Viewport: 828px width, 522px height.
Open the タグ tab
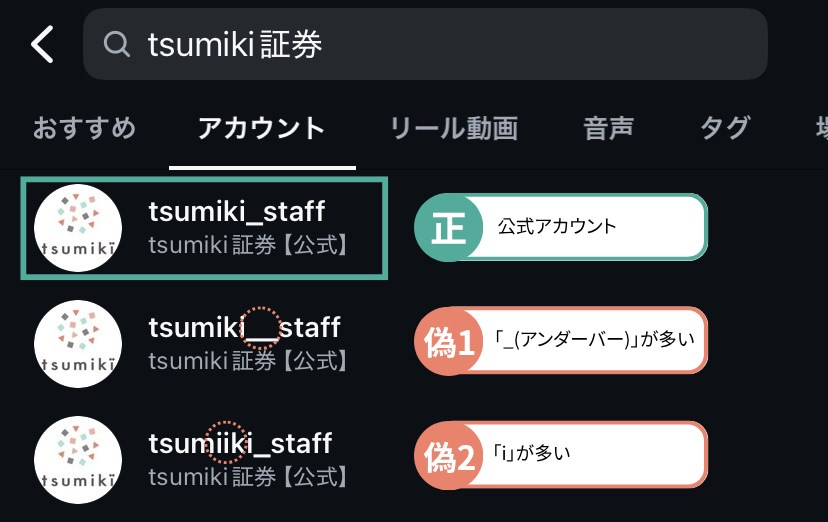(725, 128)
